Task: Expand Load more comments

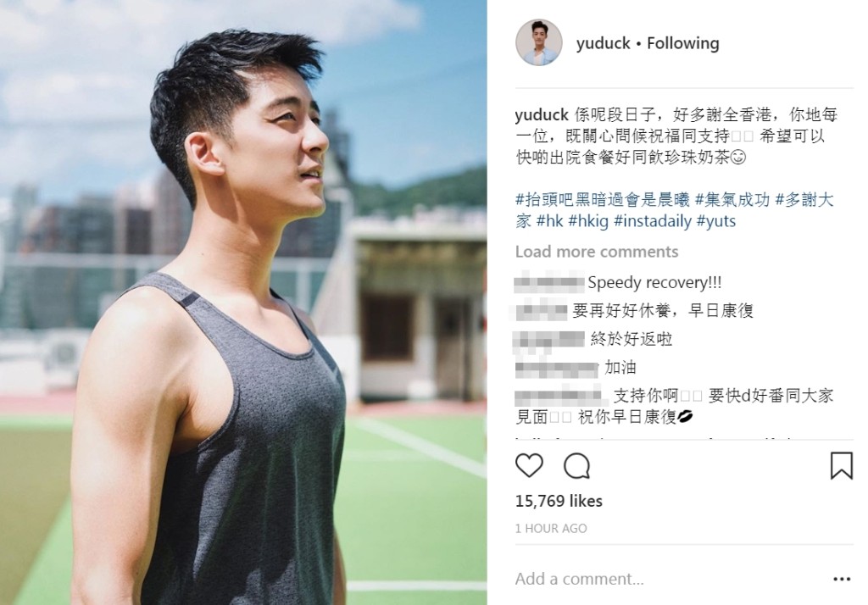Action: tap(596, 252)
